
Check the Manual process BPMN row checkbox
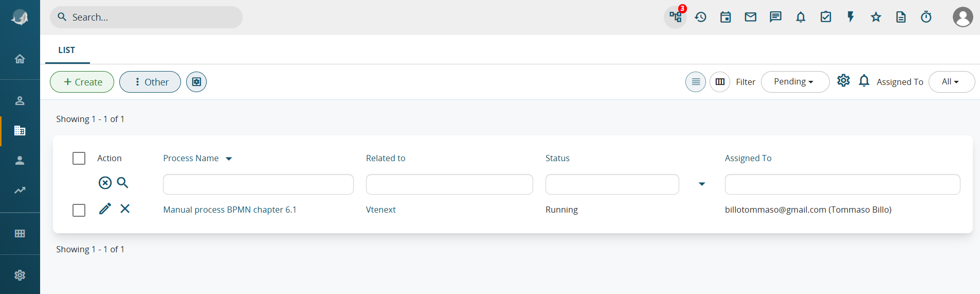point(79,210)
